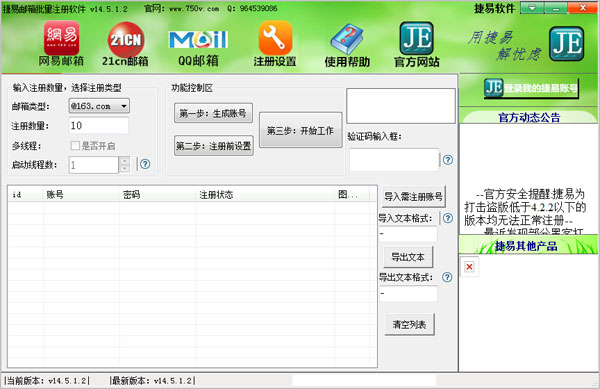Viewport: 600px width, 389px height.
Task: Click 第三步：开始工作 button
Action: 300,130
